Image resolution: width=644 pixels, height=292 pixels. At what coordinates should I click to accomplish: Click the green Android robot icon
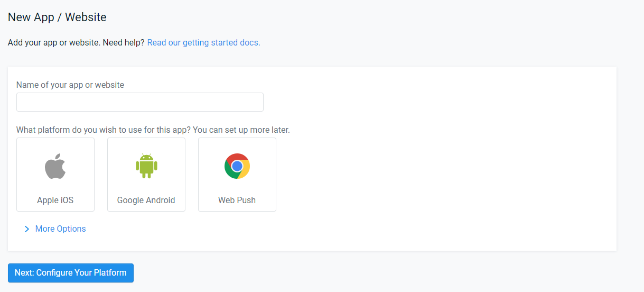[x=146, y=166]
